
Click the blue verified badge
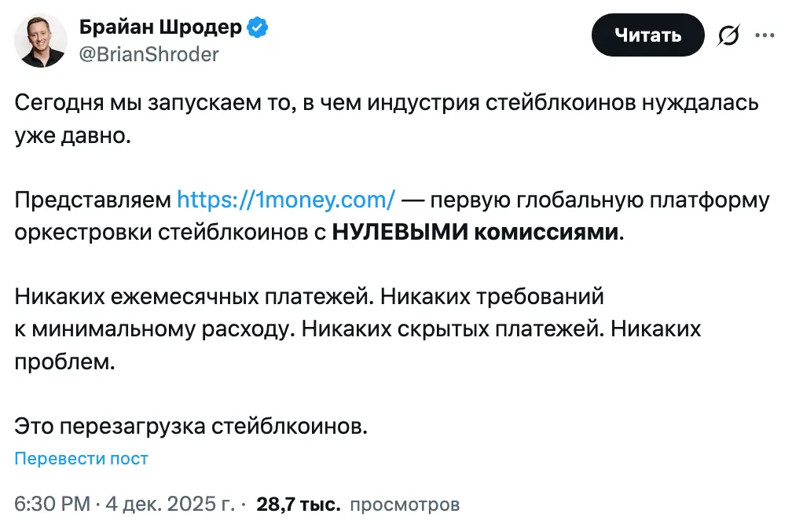pyautogui.click(x=258, y=29)
